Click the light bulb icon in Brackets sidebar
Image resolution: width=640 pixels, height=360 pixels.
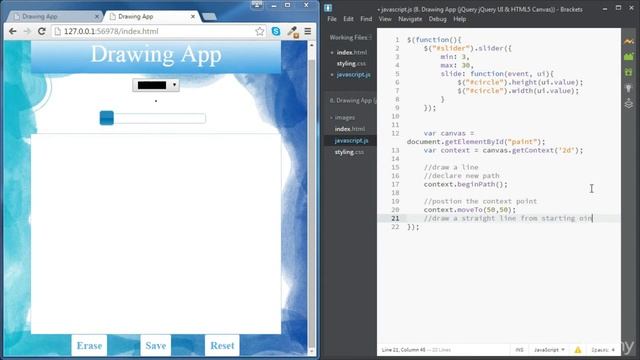(629, 88)
